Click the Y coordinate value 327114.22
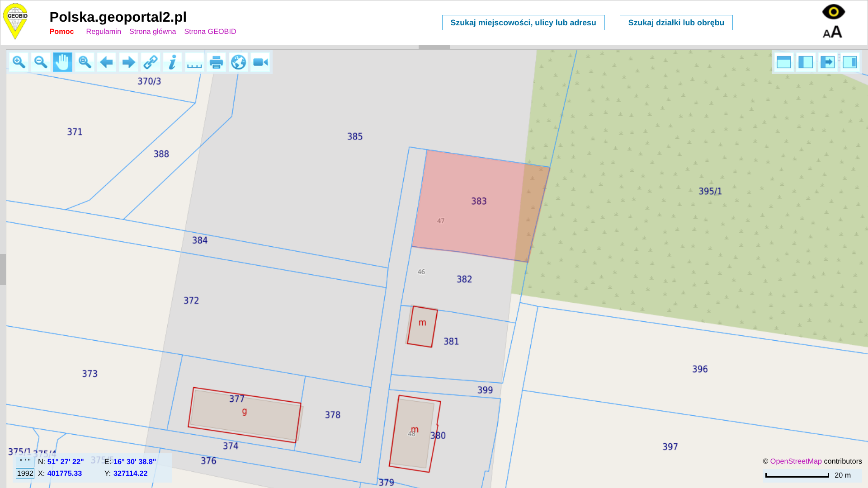Image resolution: width=868 pixels, height=488 pixels. (x=130, y=474)
